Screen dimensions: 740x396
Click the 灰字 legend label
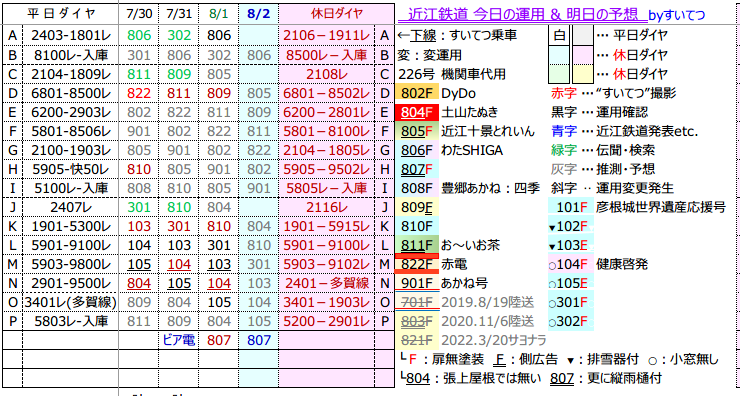(x=563, y=169)
